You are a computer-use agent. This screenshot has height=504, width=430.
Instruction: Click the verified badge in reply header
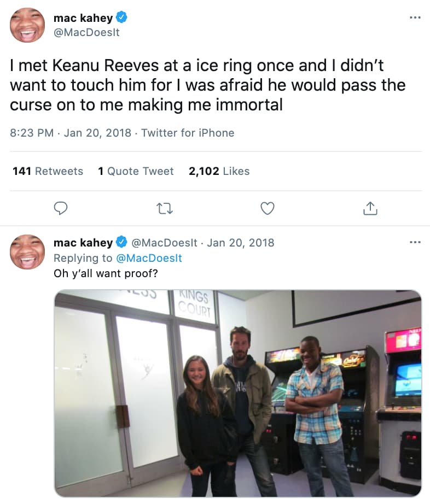122,242
